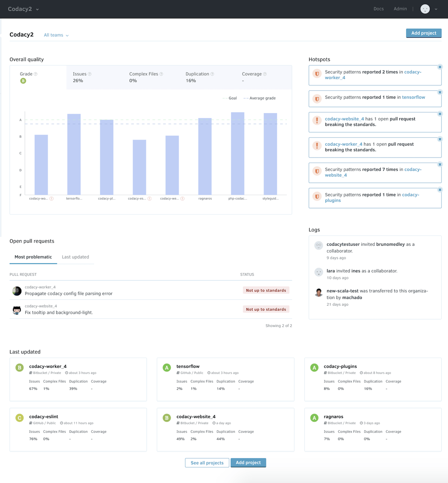Screen dimensions: 448x483
Task: Expand the user account menu arrow
Action: 436,9
